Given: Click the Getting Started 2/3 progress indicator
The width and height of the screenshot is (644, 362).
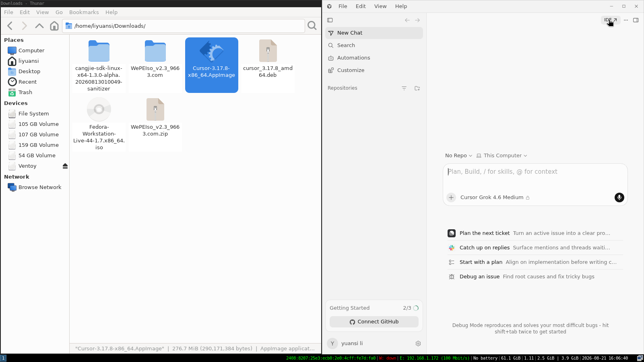Looking at the screenshot, I should [x=411, y=308].
